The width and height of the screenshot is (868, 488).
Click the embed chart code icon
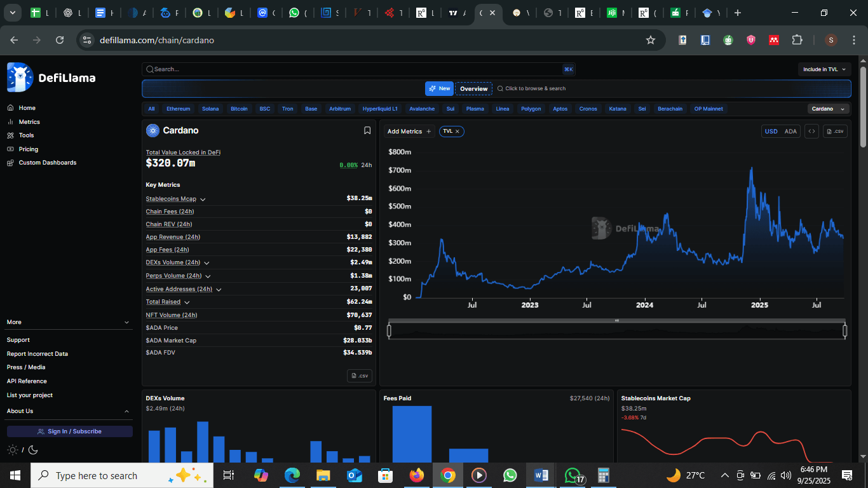pos(811,132)
